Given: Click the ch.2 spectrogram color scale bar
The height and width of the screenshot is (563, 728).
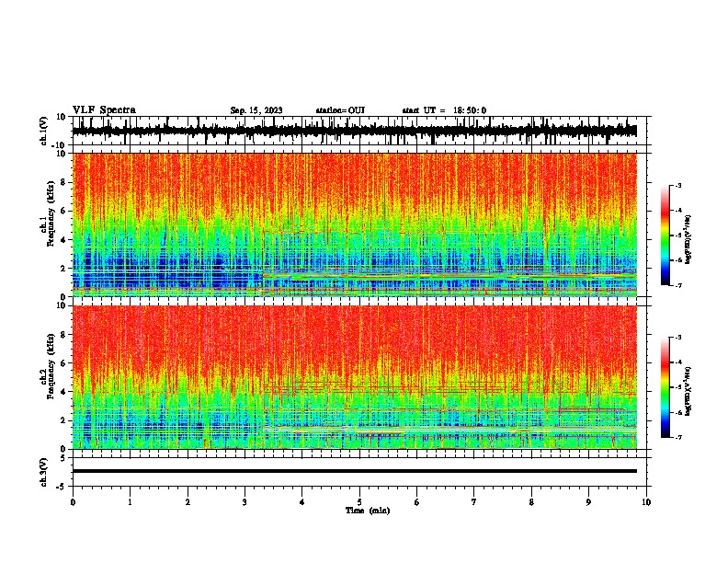Looking at the screenshot, I should coord(665,387).
